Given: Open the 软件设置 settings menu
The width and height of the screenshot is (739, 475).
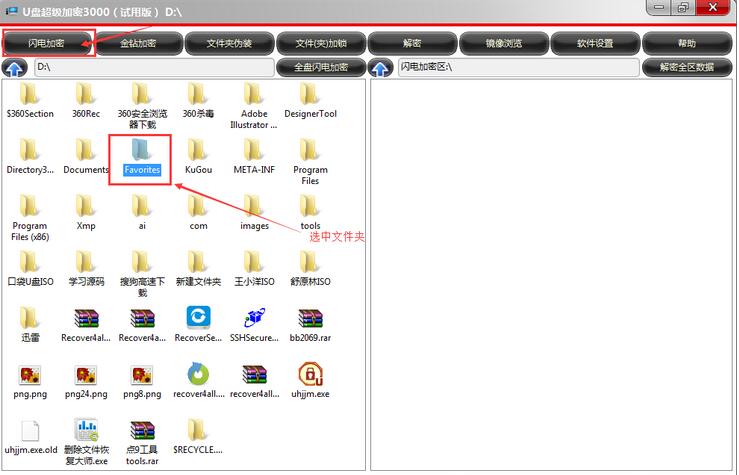Looking at the screenshot, I should point(595,43).
